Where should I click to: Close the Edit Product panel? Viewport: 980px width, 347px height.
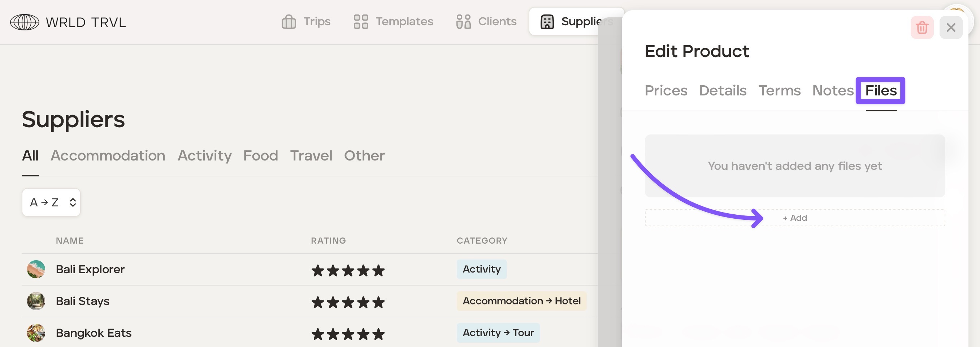coord(950,27)
